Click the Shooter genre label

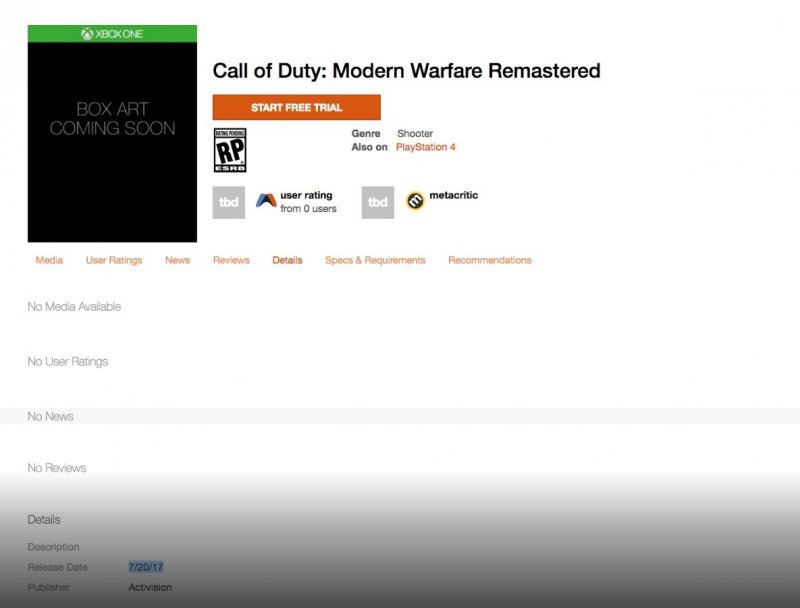[x=414, y=132]
